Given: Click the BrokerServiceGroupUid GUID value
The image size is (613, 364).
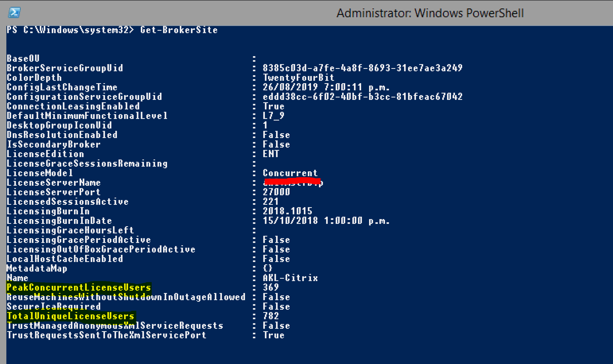Looking at the screenshot, I should 362,68.
